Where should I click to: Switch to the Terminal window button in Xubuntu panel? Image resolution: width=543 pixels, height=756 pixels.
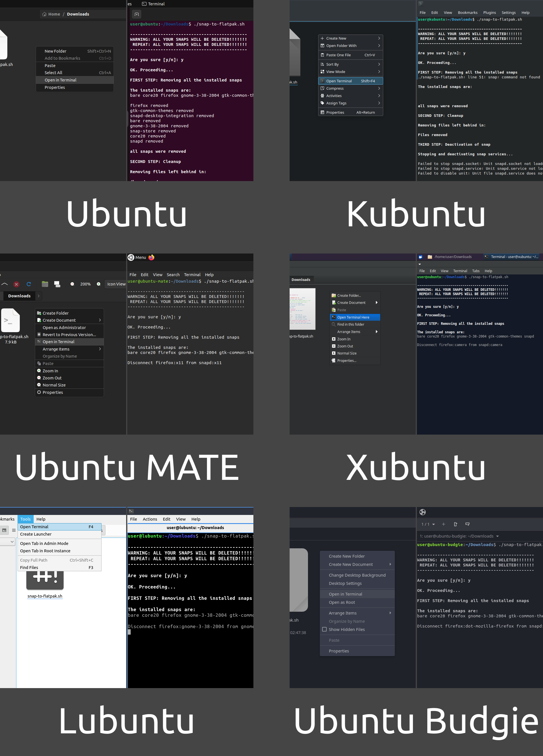point(511,257)
